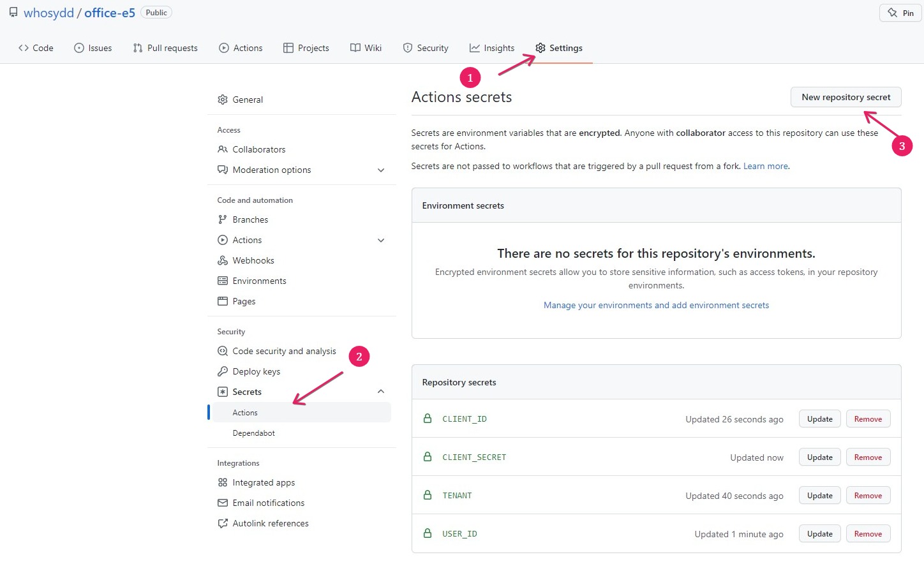Remove the TENANT secret
This screenshot has width=924, height=564.
click(868, 496)
